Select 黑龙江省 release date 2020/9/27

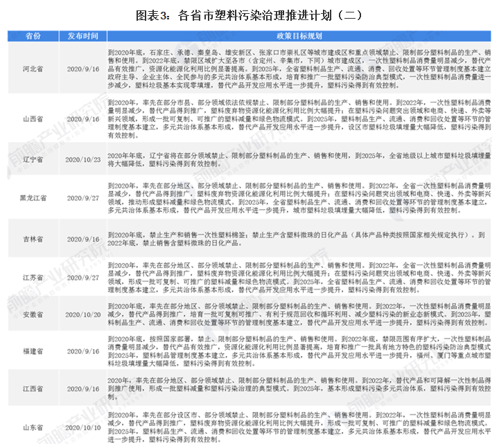[x=83, y=198]
